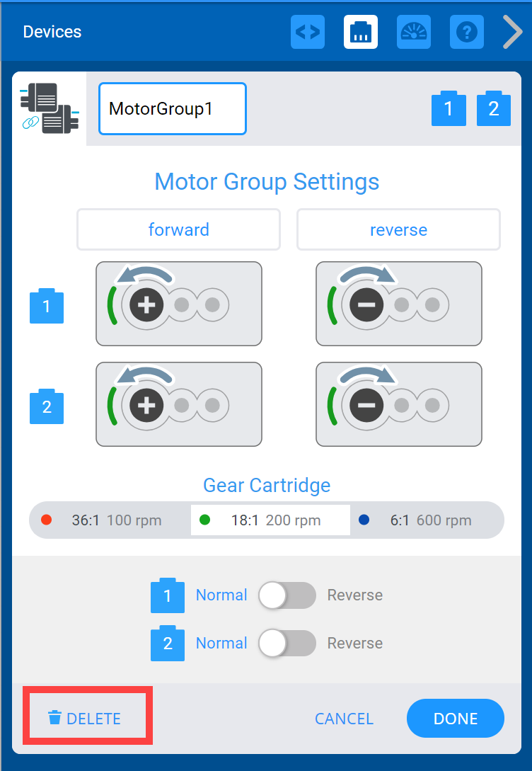The width and height of the screenshot is (532, 771).
Task: Click the forward direction name field
Action: (178, 229)
